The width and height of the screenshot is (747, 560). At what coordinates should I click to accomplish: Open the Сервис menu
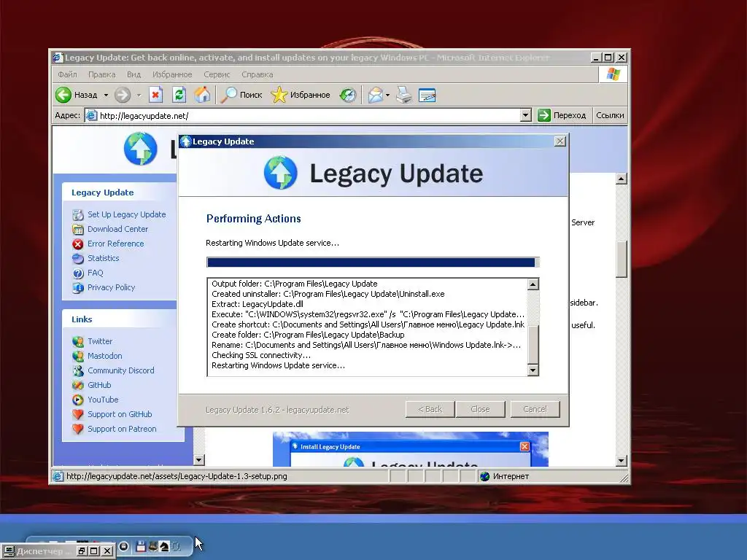point(217,74)
